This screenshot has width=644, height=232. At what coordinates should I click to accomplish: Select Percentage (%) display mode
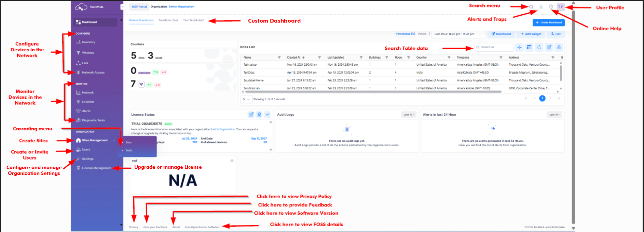pyautogui.click(x=405, y=34)
